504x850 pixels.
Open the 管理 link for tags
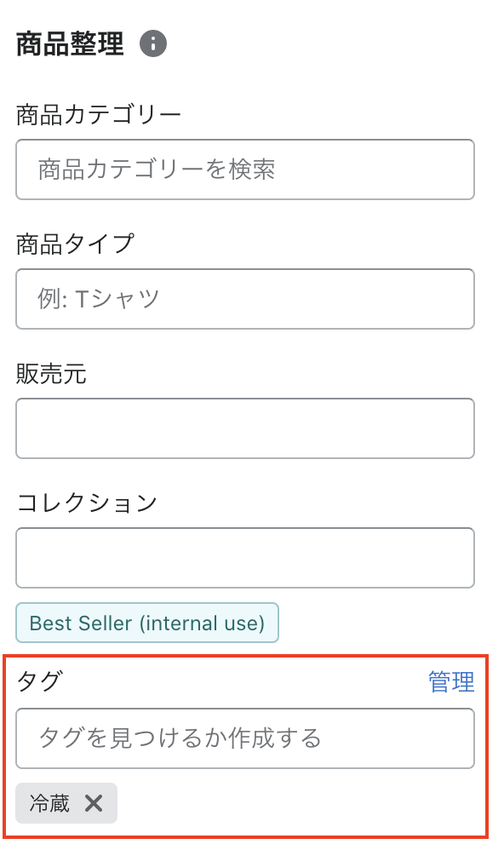(x=451, y=681)
